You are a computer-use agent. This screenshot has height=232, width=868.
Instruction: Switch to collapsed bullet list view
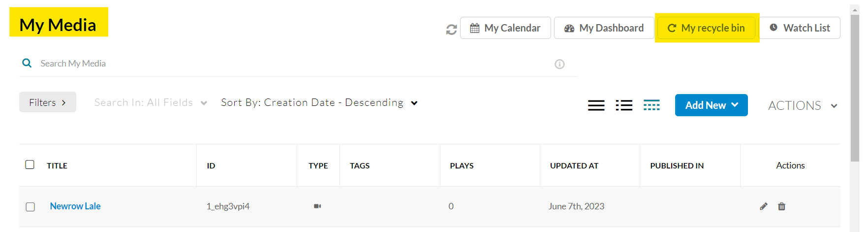coord(624,105)
